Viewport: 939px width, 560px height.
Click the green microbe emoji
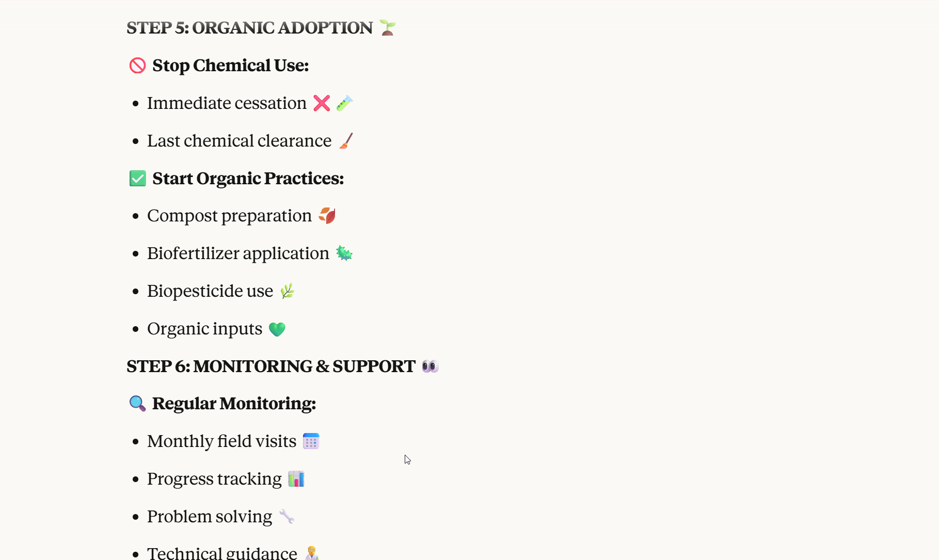coord(344,253)
